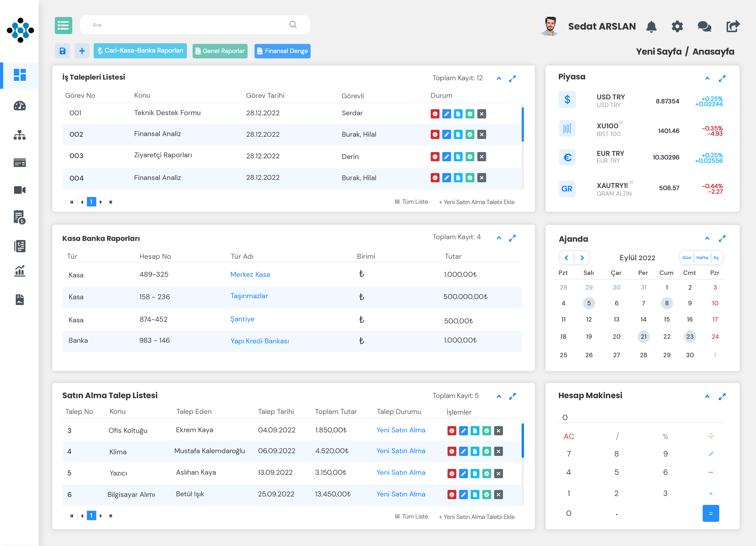Image resolution: width=756 pixels, height=546 pixels.
Task: Click the blue save disk toolbar icon
Action: tap(62, 51)
